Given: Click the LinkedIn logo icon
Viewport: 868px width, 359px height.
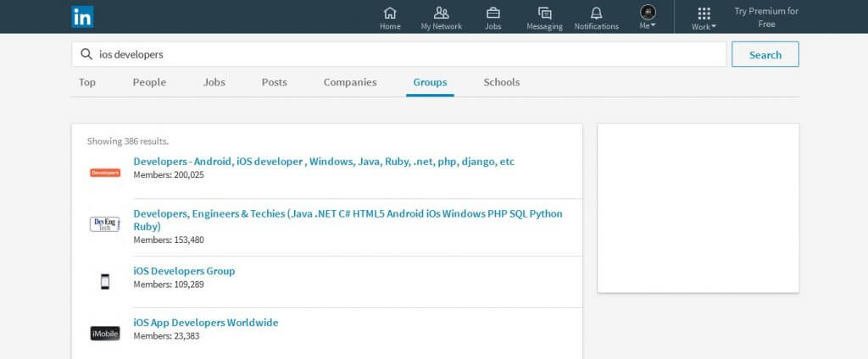Looking at the screenshot, I should tap(82, 17).
